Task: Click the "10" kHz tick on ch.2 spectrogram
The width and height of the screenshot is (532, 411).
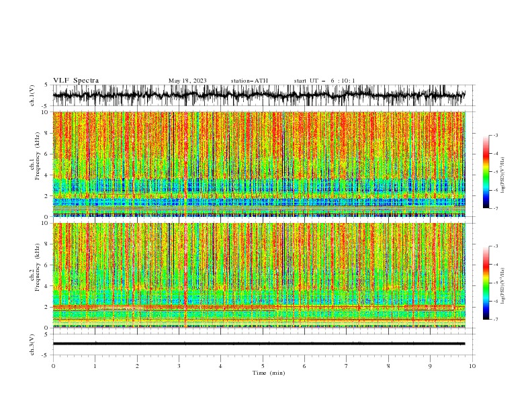Action: (46, 223)
